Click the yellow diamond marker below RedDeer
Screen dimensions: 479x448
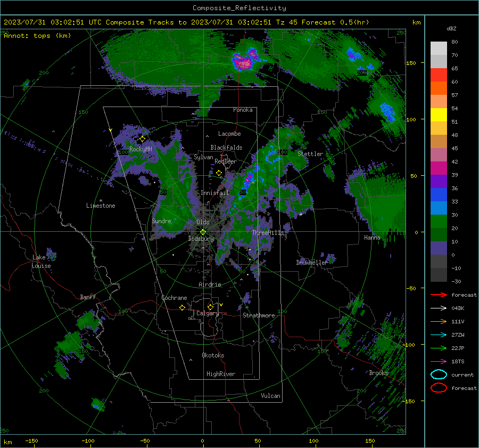click(219, 173)
